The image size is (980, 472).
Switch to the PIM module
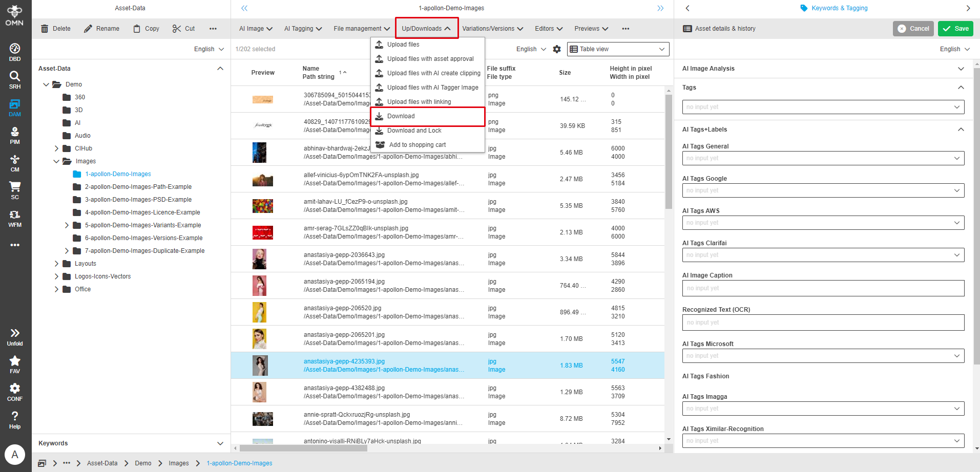click(x=15, y=136)
